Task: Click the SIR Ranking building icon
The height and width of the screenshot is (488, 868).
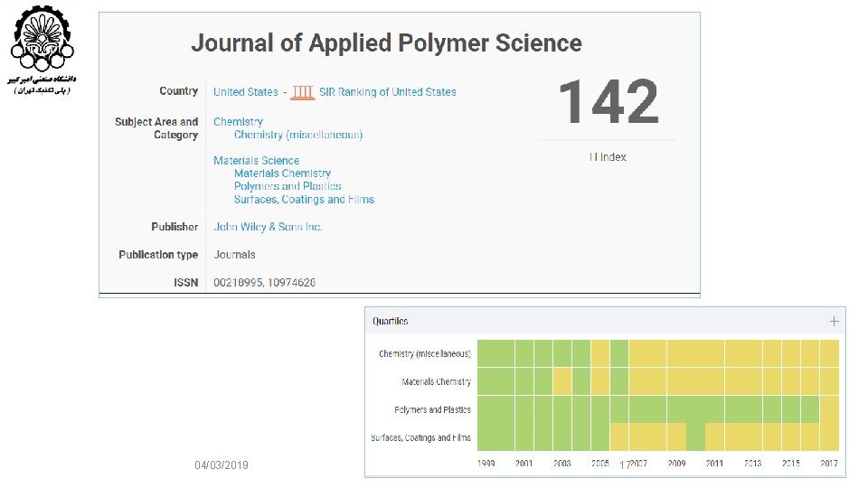Action: coord(303,92)
